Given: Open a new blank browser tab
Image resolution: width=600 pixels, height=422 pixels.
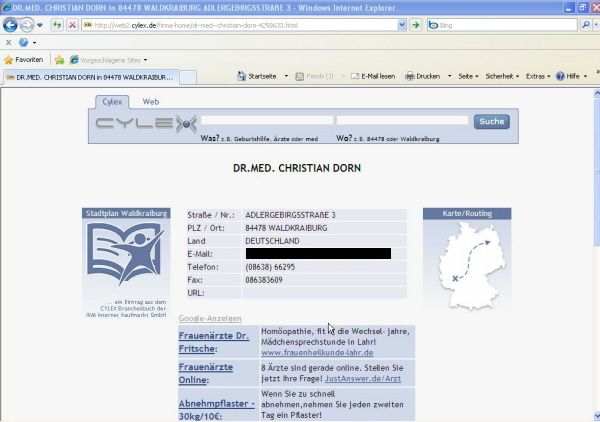Looking at the screenshot, I should click(x=188, y=78).
